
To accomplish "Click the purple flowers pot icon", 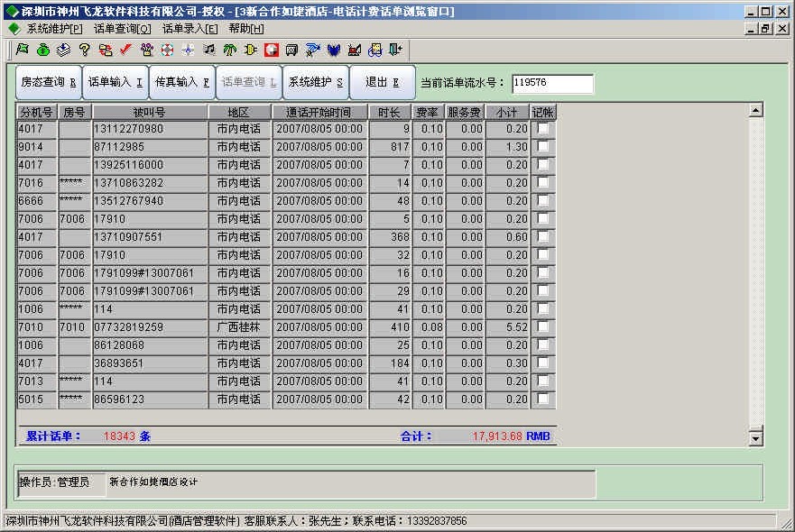I will 147,50.
